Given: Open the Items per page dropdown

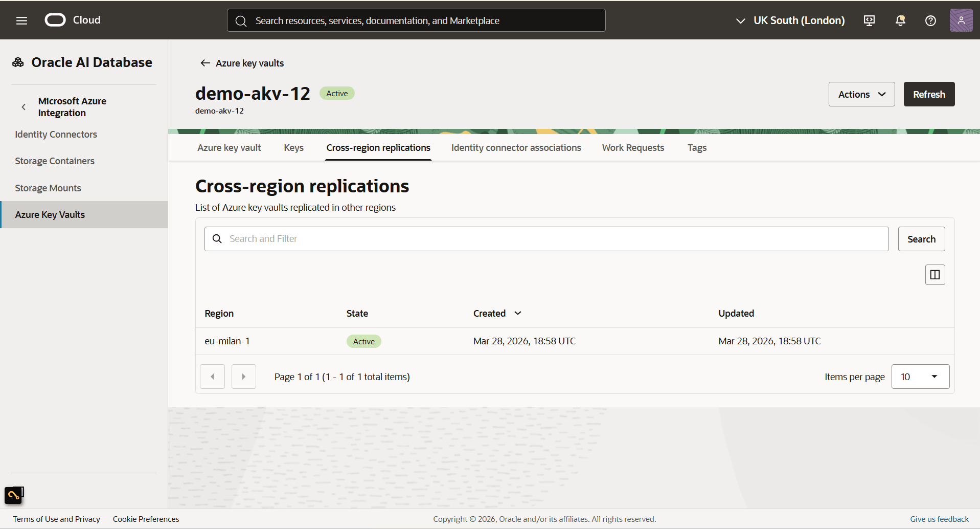Looking at the screenshot, I should (x=920, y=377).
